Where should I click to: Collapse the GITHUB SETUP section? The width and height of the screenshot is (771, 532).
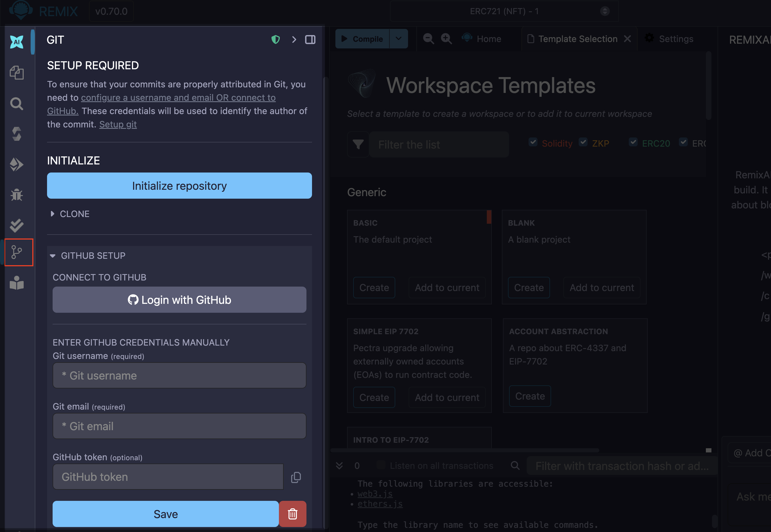point(88,256)
